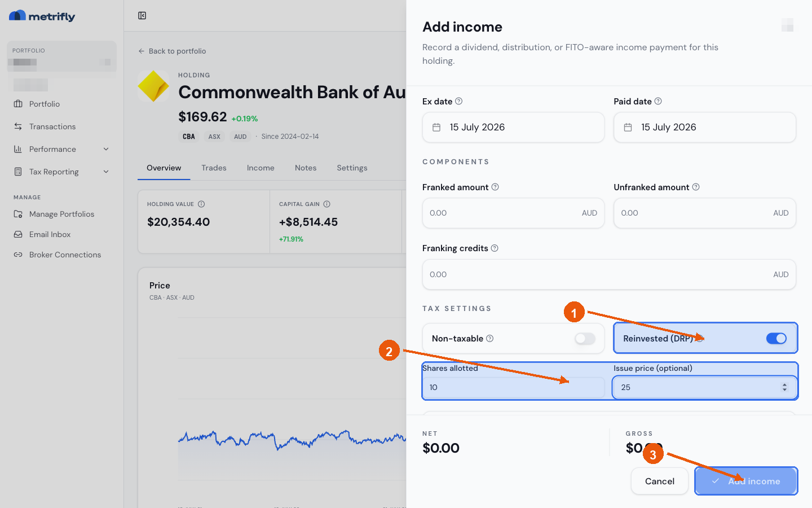Screen dimensions: 812x508
Task: Click the Manage Portfolios folder icon
Action: pos(18,214)
